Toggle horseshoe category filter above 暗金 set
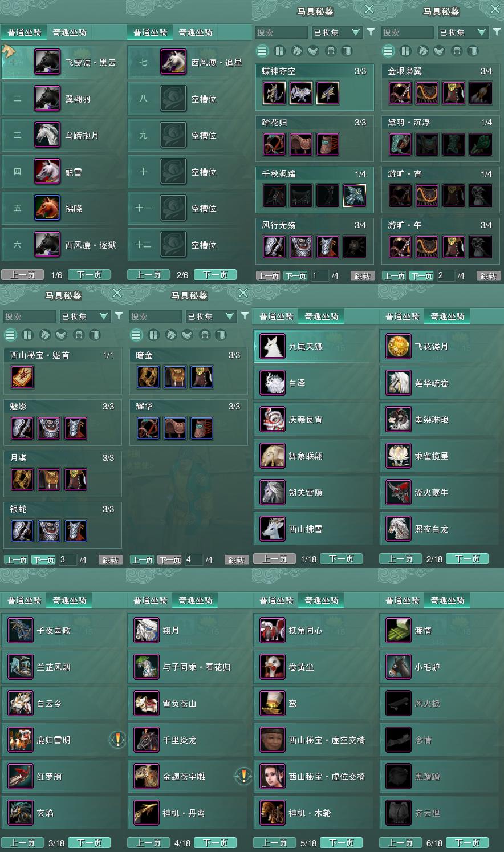This screenshot has height=852, width=504. point(205,335)
